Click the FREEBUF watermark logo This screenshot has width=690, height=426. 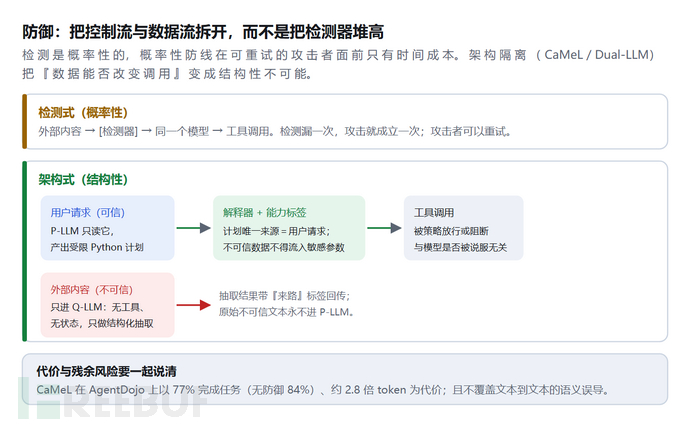point(112,401)
